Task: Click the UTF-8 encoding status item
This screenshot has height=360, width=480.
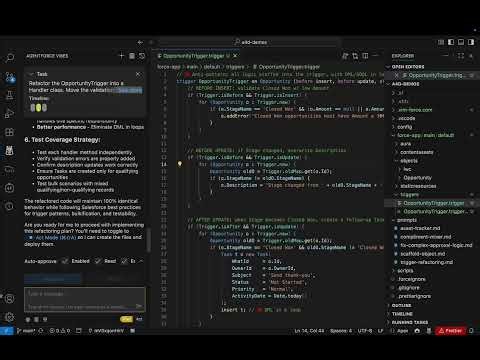Action: [365, 331]
